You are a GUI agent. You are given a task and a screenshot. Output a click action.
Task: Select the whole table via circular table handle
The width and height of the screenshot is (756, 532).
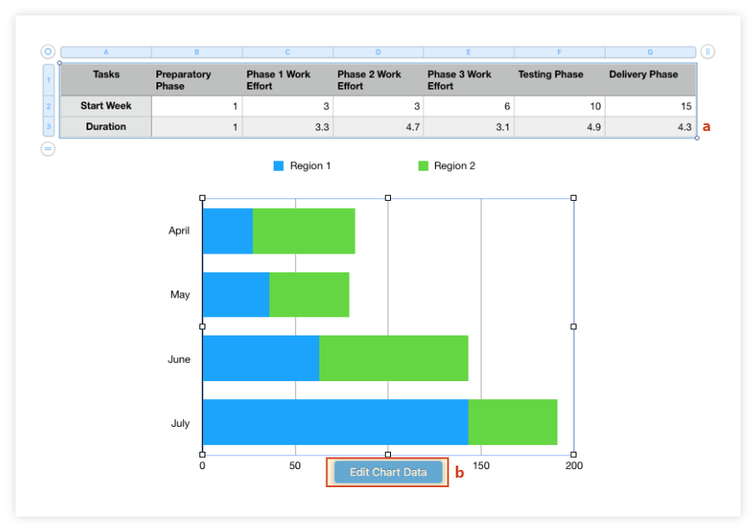click(x=47, y=52)
